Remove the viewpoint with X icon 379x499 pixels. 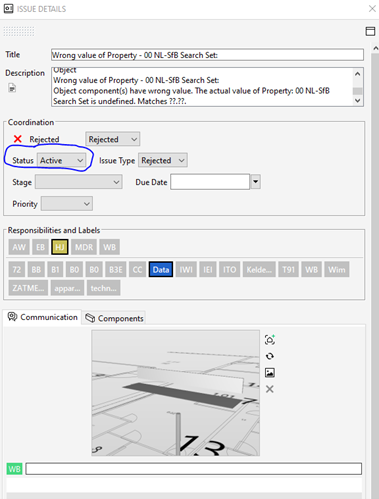point(270,389)
